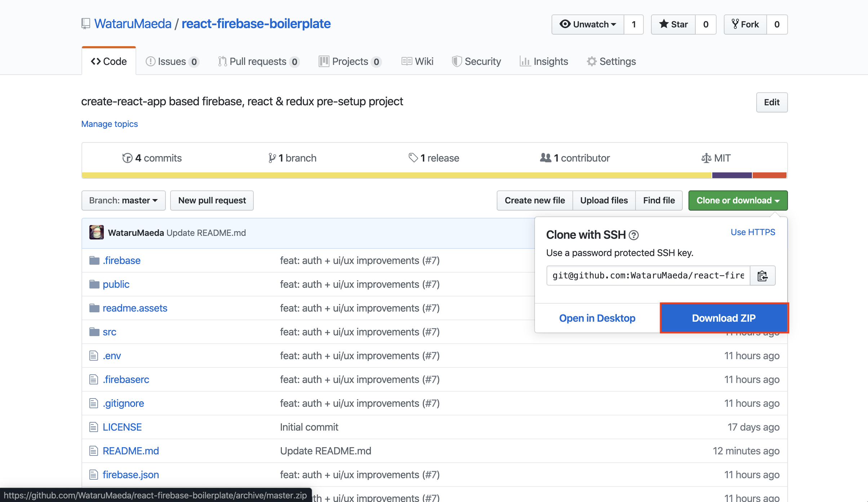The height and width of the screenshot is (502, 868).
Task: Switch to the Projects tab
Action: pyautogui.click(x=350, y=62)
